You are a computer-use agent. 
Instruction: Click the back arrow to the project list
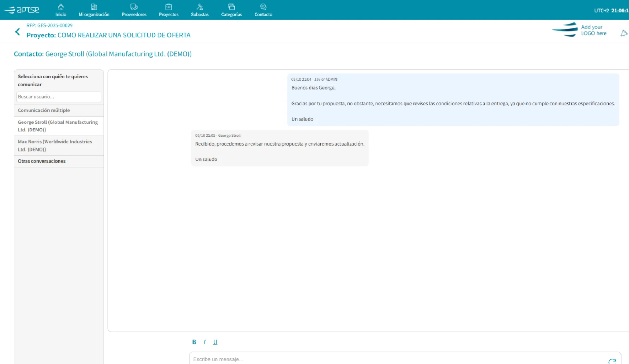click(17, 32)
